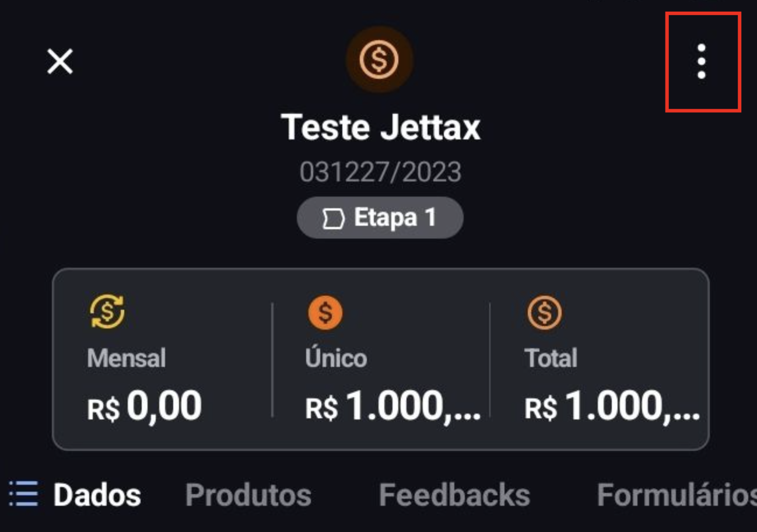Click the Total label in summary card
This screenshot has width=757, height=532.
click(x=551, y=358)
